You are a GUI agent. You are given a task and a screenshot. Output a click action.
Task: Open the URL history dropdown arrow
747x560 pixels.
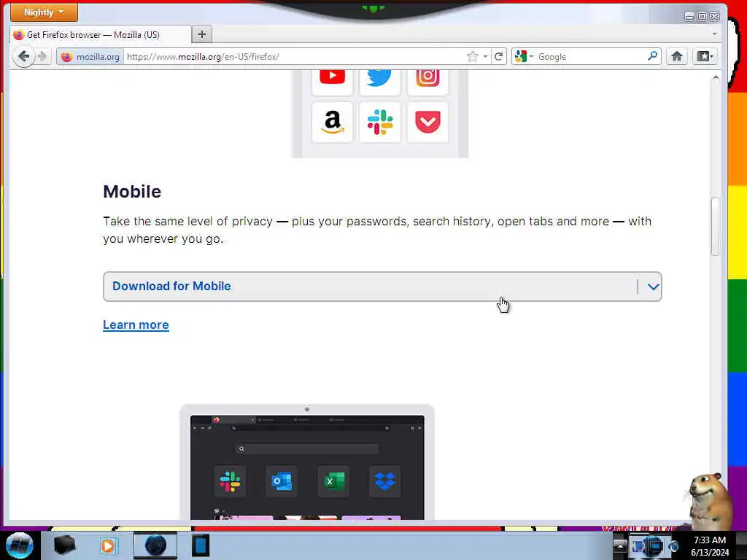tap(485, 57)
